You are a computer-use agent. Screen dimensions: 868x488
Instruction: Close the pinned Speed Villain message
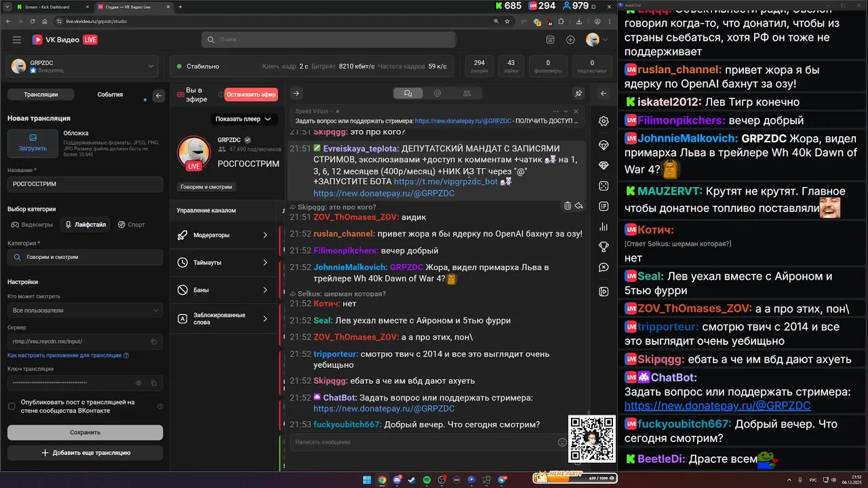coord(576,111)
